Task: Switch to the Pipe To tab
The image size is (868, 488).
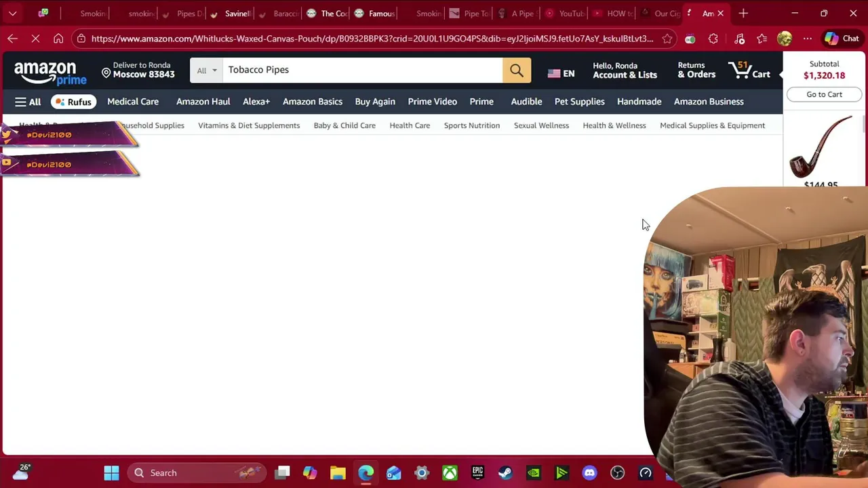Action: [469, 14]
